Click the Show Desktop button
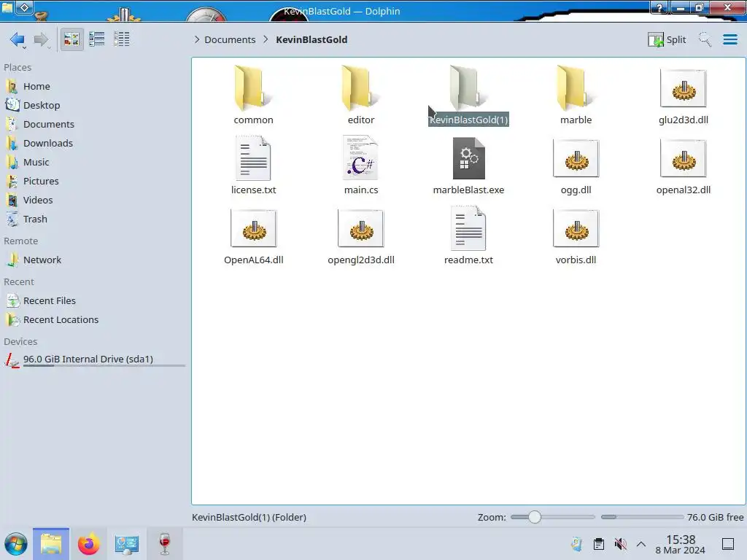747x560 pixels. click(728, 544)
